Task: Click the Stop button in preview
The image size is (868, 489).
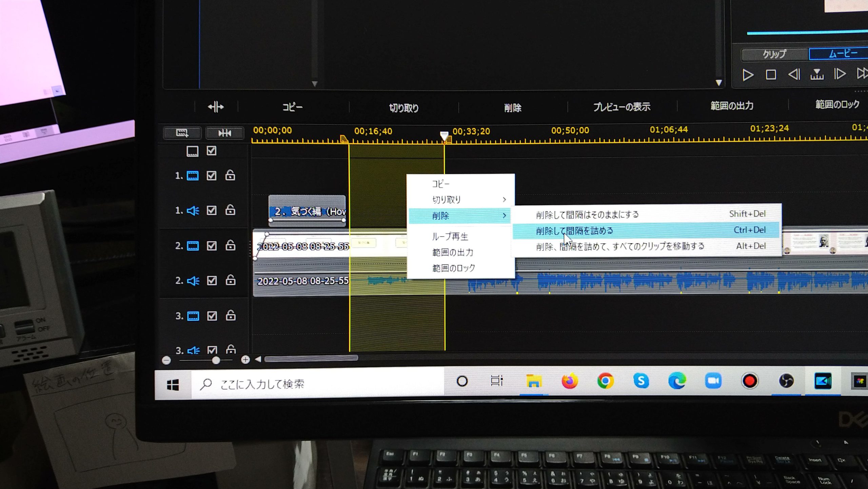Action: tap(771, 75)
